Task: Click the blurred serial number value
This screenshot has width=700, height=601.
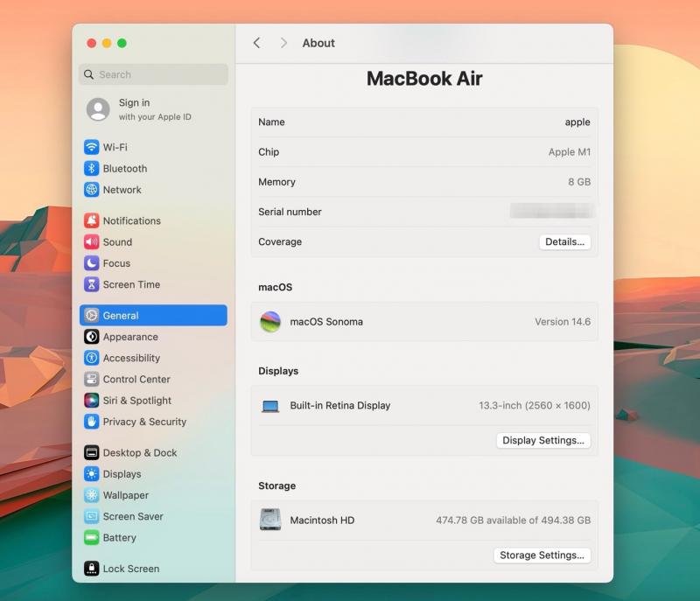Action: coord(552,211)
